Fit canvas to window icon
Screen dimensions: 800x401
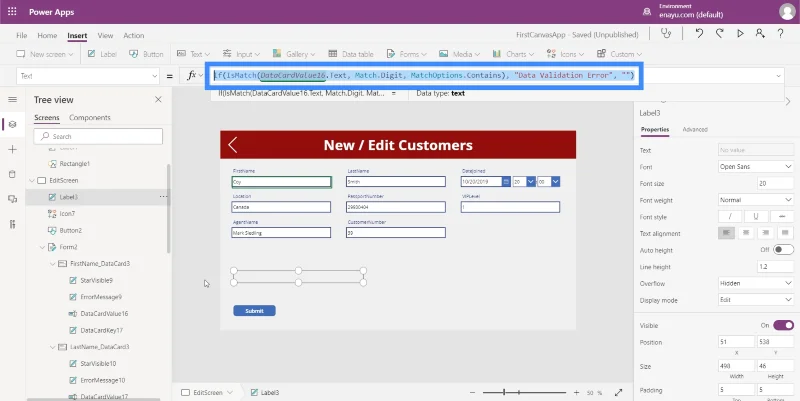point(618,392)
